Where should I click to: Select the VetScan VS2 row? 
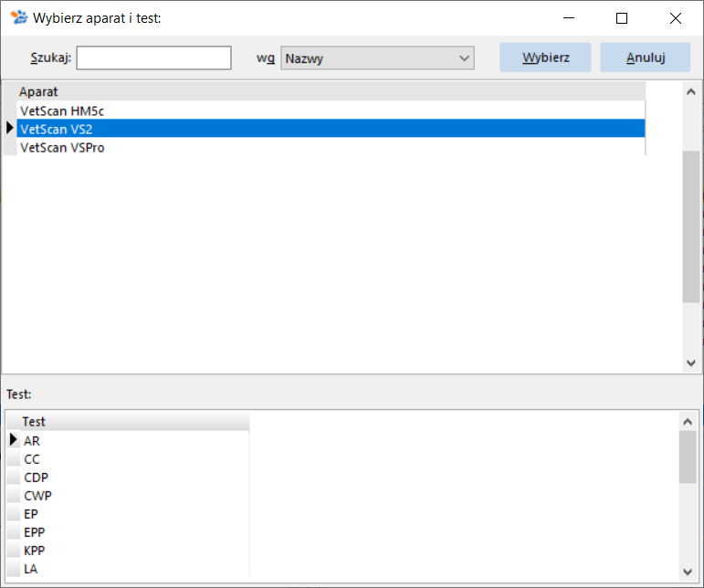[331, 129]
